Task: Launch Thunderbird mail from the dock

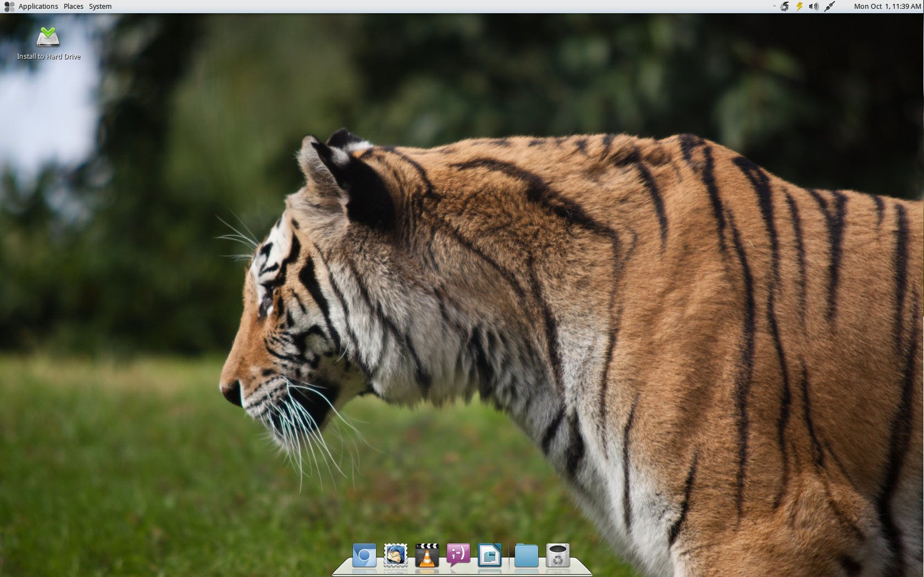Action: [395, 556]
